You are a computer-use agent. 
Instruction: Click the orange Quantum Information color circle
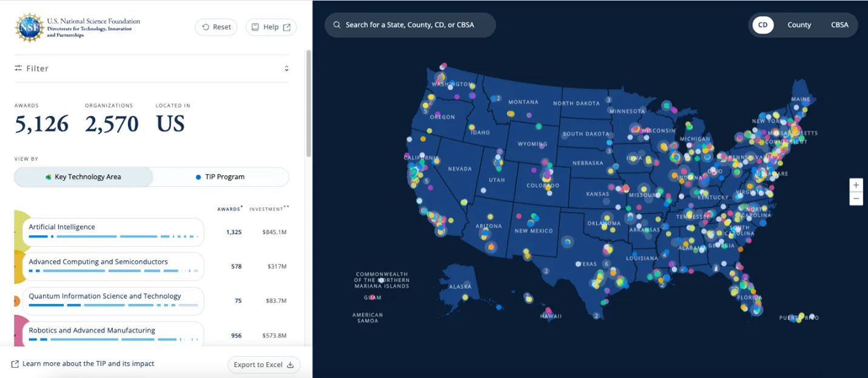tap(17, 301)
